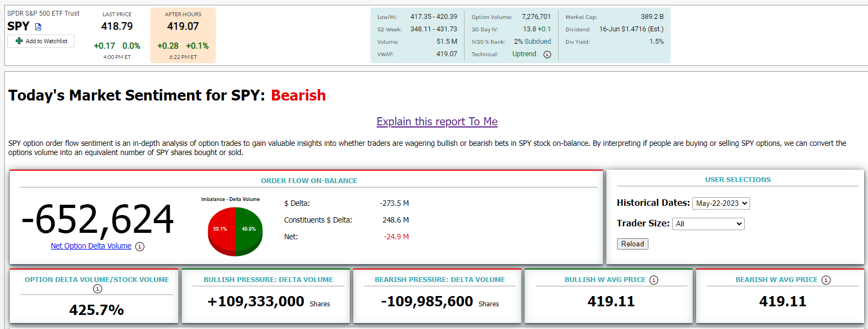The width and height of the screenshot is (868, 329).
Task: Click the green 49.9% pie slice
Action: click(x=249, y=230)
